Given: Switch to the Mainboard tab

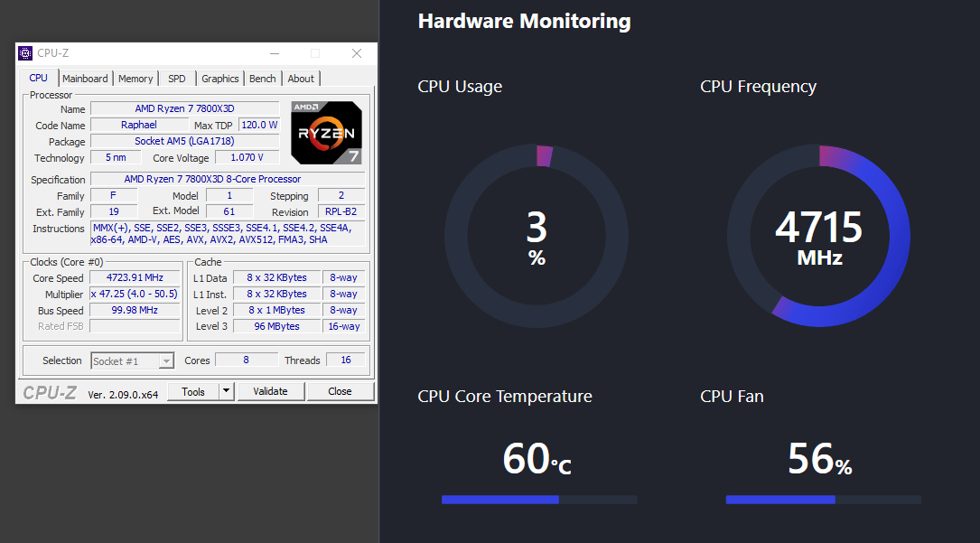Looking at the screenshot, I should 85,79.
